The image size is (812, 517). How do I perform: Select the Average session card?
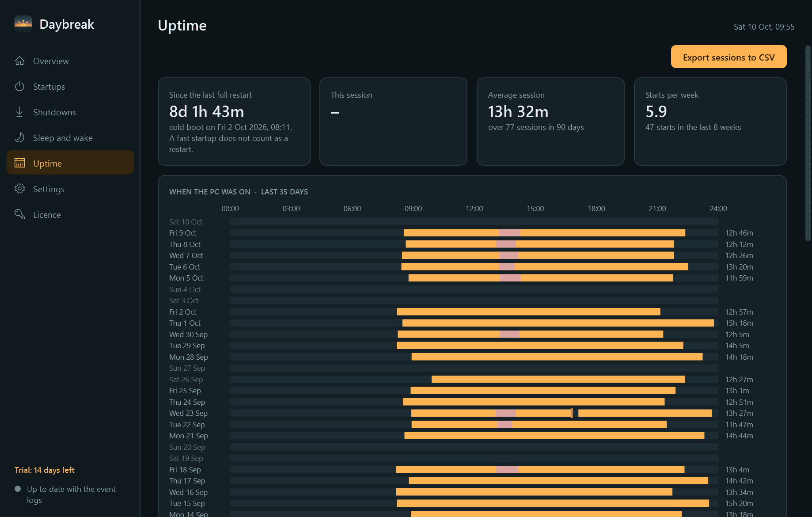click(550, 122)
